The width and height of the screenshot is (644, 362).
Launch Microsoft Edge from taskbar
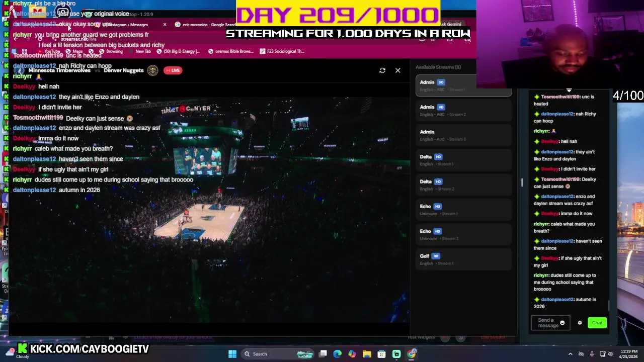[x=338, y=354]
